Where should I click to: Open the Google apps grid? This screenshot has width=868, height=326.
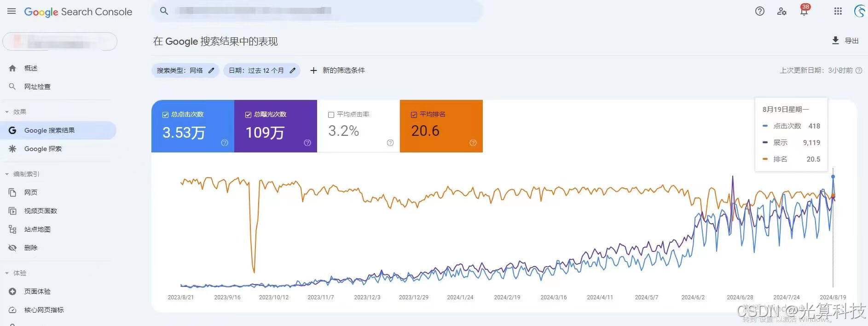pyautogui.click(x=838, y=11)
